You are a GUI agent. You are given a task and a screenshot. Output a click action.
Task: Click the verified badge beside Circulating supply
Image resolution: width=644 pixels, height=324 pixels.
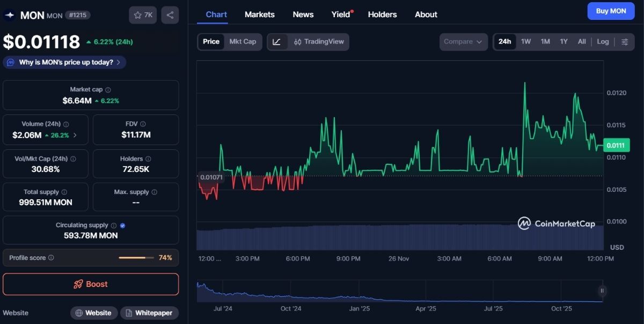123,226
